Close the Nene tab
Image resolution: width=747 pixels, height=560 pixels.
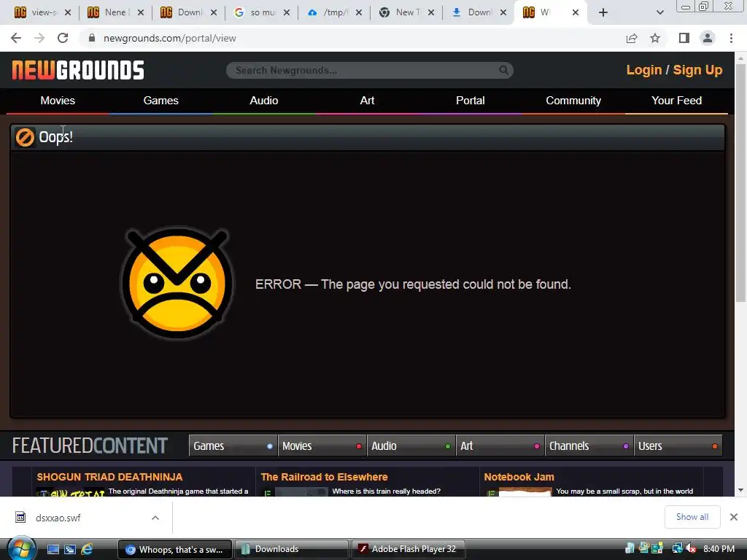(x=141, y=12)
